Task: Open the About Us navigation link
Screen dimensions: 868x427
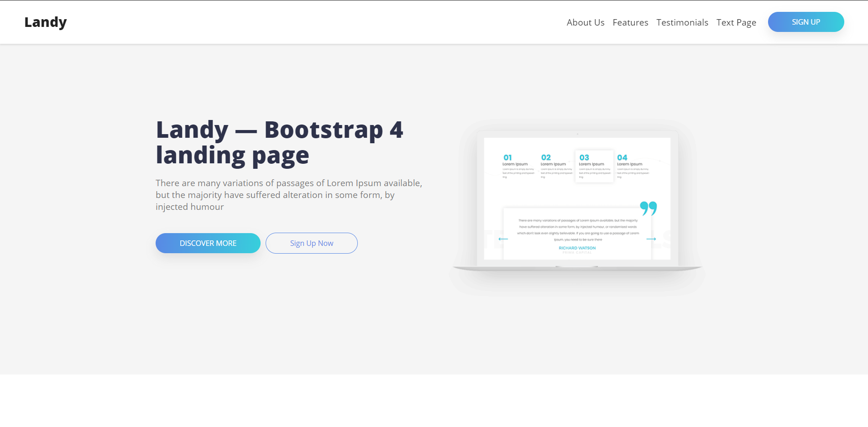Action: tap(585, 22)
